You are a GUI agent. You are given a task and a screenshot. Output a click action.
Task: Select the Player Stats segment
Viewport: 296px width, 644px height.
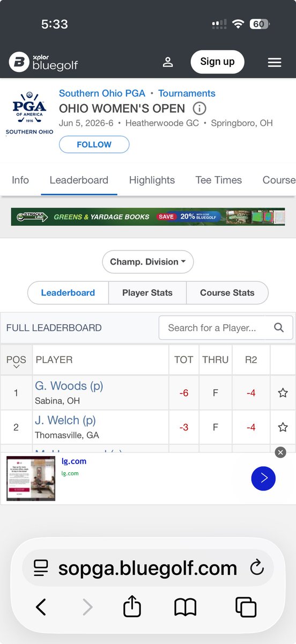coord(147,293)
